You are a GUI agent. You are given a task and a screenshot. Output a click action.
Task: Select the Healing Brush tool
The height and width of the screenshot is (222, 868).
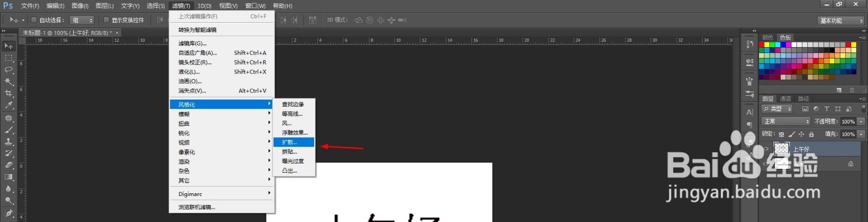8,118
